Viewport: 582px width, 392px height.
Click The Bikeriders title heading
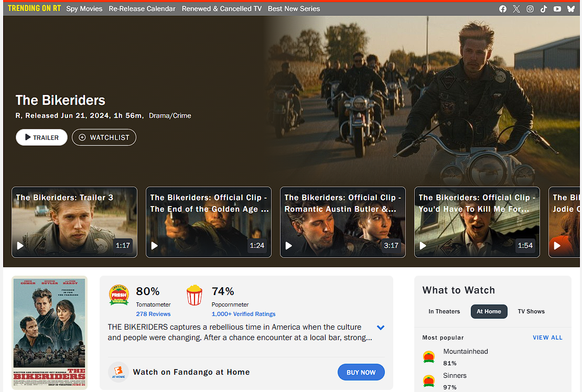pyautogui.click(x=60, y=100)
